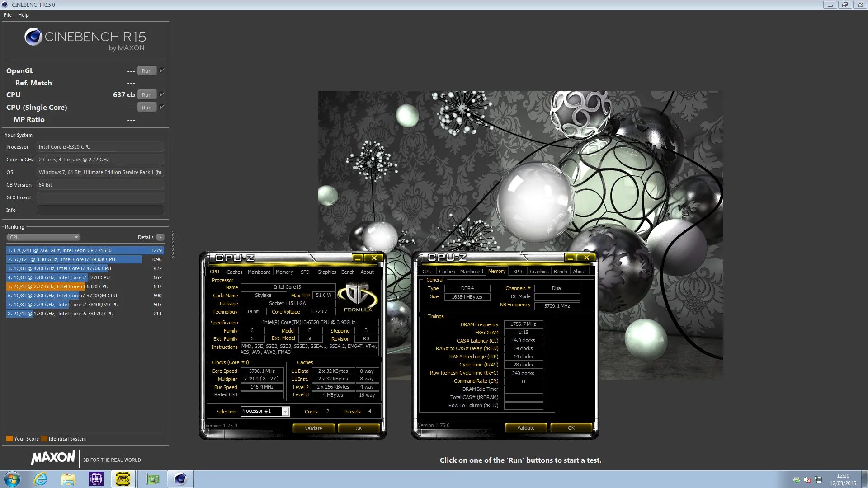
Task: Toggle the CPU (Single Core) checkmark
Action: 162,107
